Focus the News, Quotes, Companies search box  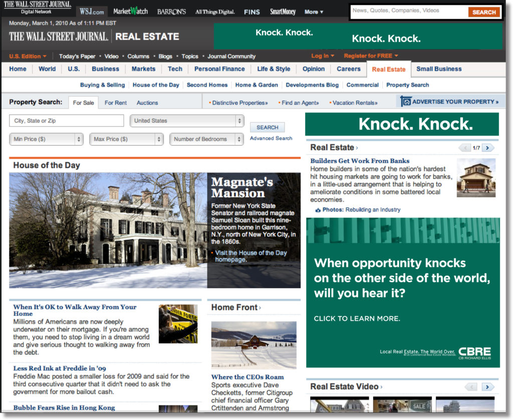click(x=409, y=12)
